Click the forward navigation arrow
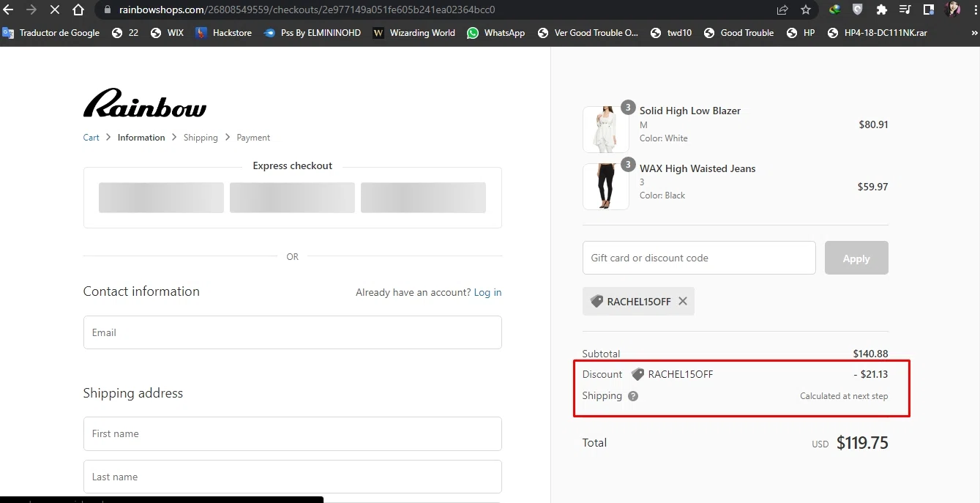980x503 pixels. [x=31, y=10]
